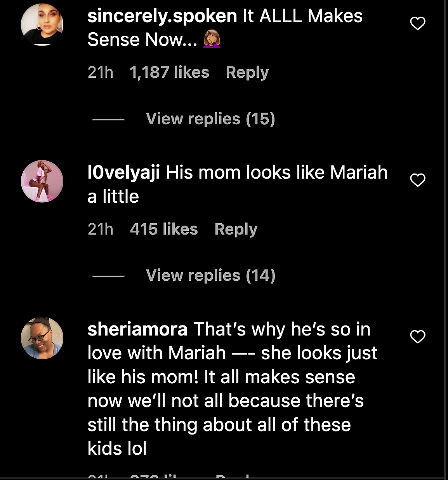Open l0velyaji's pink profile avatar

pyautogui.click(x=42, y=181)
